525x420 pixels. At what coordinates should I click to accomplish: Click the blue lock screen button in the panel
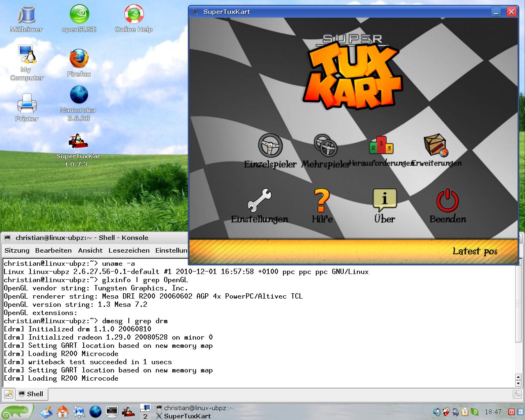pos(520,412)
